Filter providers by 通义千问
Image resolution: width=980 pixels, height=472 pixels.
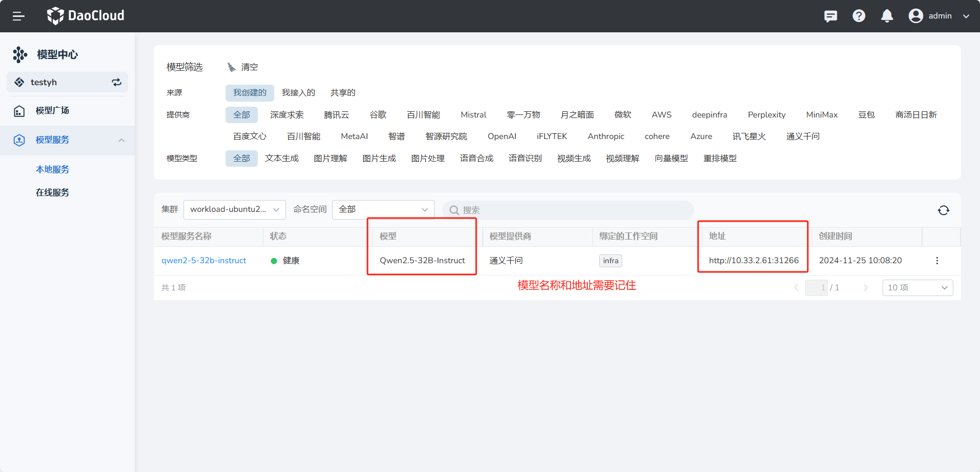coord(803,136)
